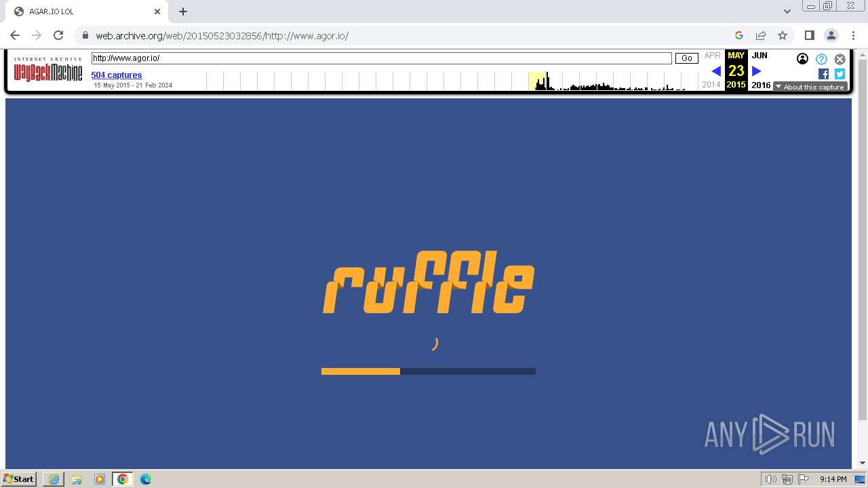Open File Explorer from taskbar
Image resolution: width=868 pixels, height=488 pixels.
(77, 479)
